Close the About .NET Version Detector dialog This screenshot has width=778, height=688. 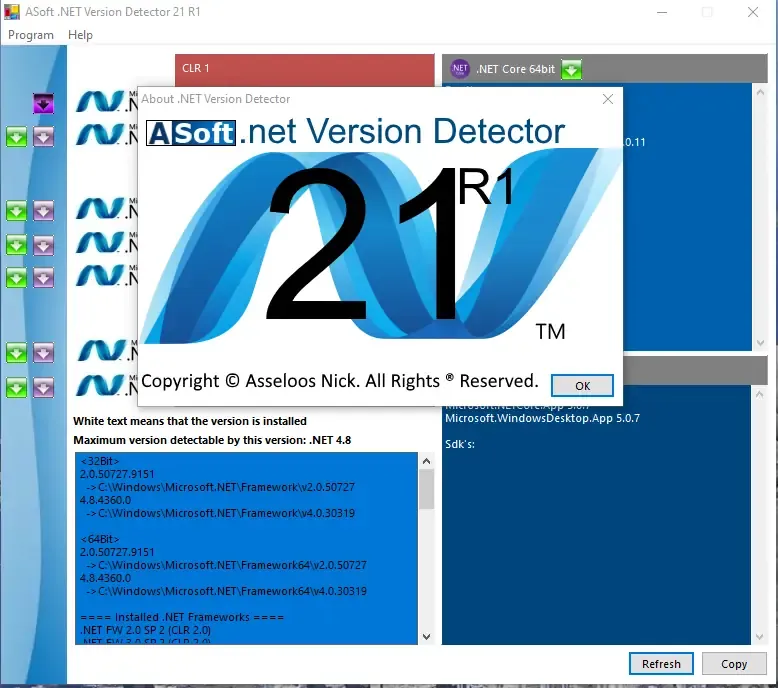(x=608, y=99)
